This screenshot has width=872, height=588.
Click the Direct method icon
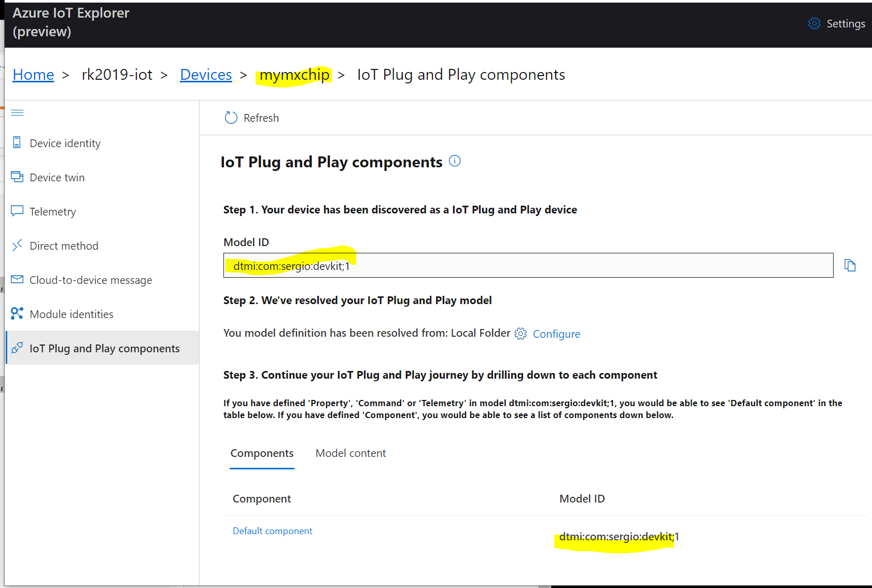[x=17, y=245]
